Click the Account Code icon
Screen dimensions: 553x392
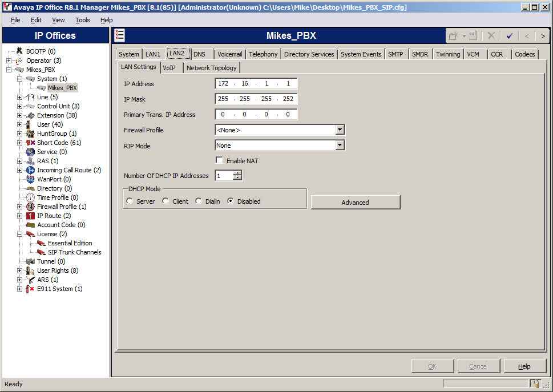pyautogui.click(x=31, y=225)
